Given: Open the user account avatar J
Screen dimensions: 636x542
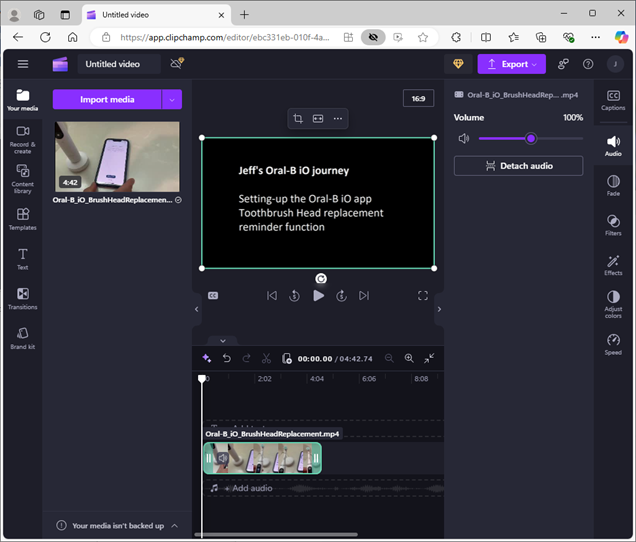Looking at the screenshot, I should (615, 64).
